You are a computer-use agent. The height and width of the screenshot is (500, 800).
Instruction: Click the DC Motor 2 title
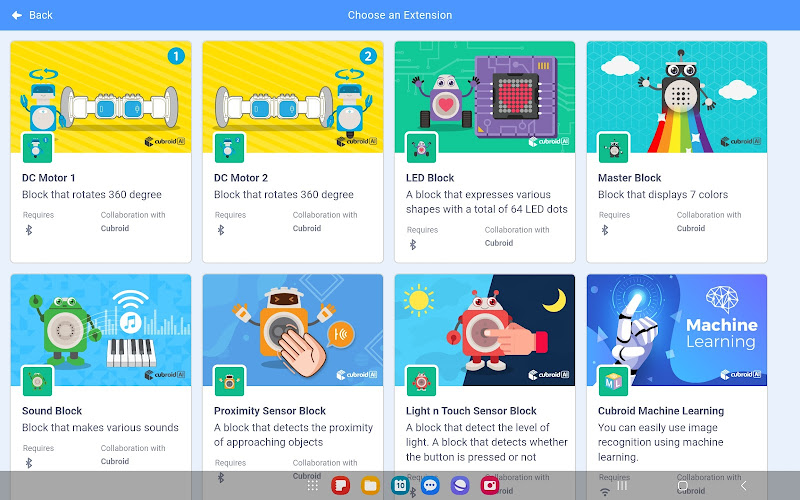click(x=241, y=178)
